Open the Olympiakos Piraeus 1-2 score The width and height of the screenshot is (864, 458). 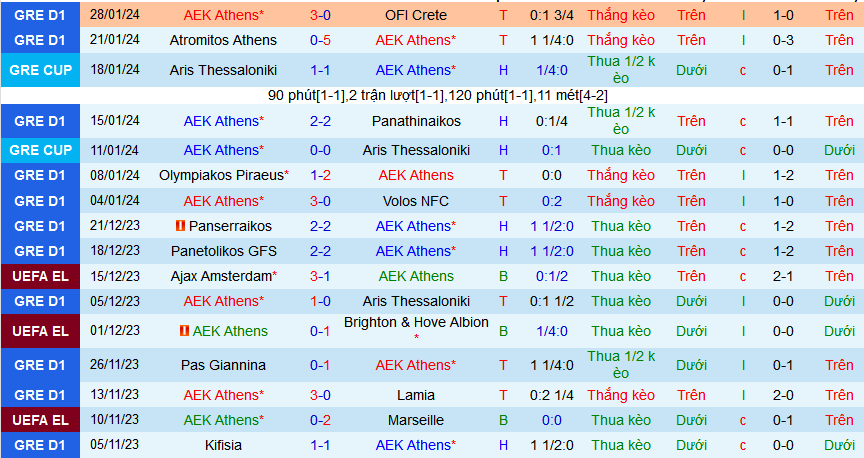pyautogui.click(x=320, y=175)
